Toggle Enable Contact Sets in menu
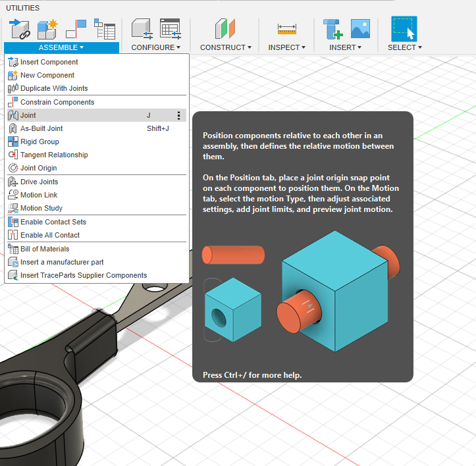The height and width of the screenshot is (466, 476). pyautogui.click(x=53, y=222)
